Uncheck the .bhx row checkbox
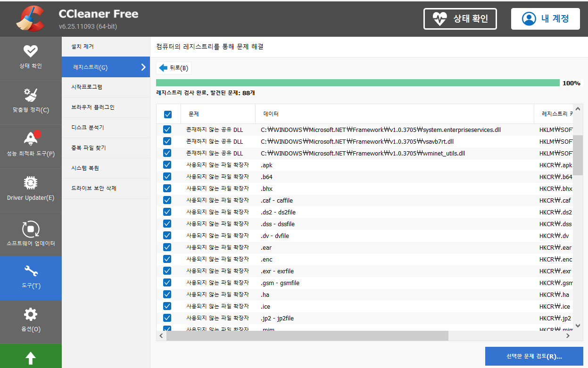Screen dimensions: 588x368 point(167,188)
